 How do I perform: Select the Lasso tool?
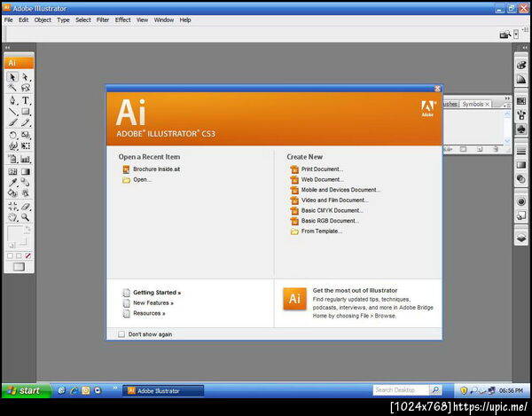point(26,88)
